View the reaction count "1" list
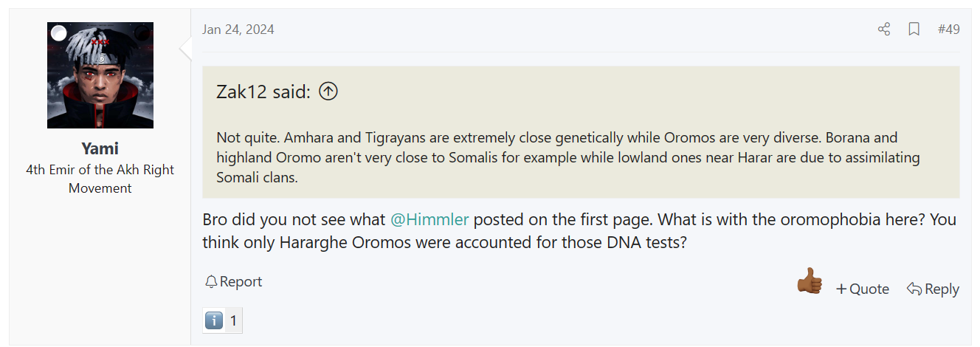Screen dimensions: 980x347 click(233, 320)
